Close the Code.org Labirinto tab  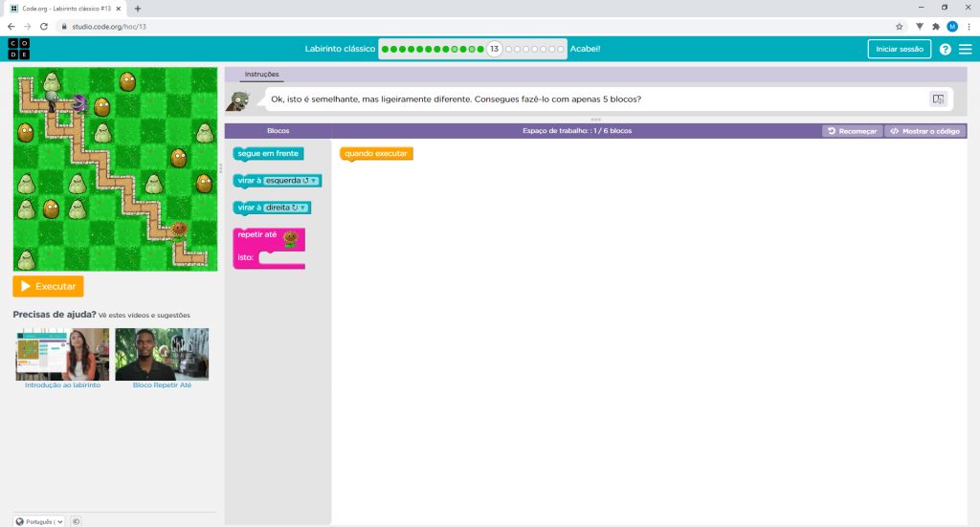pyautogui.click(x=118, y=9)
